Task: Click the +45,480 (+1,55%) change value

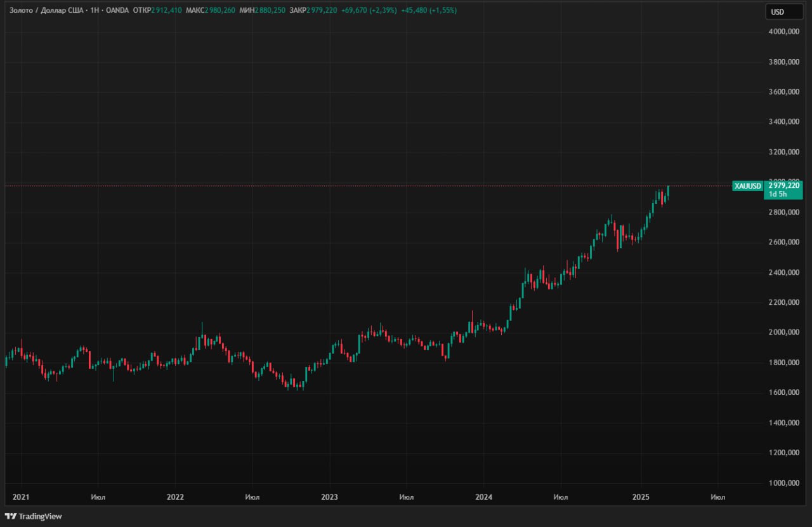Action: coord(429,11)
